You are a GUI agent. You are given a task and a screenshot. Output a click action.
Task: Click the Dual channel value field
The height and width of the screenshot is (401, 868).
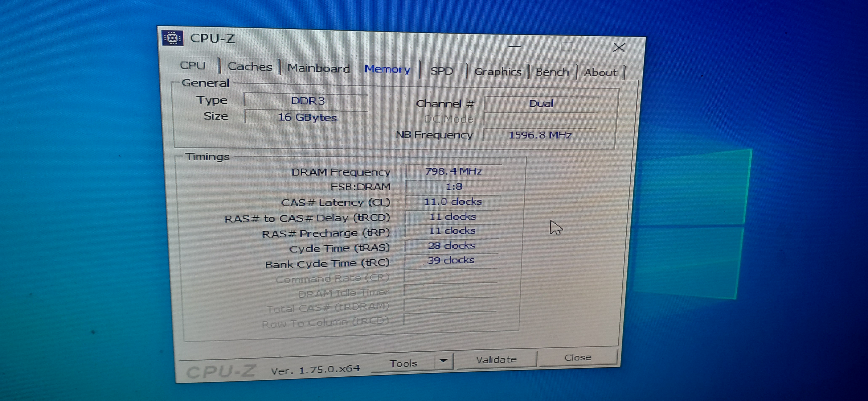(541, 103)
